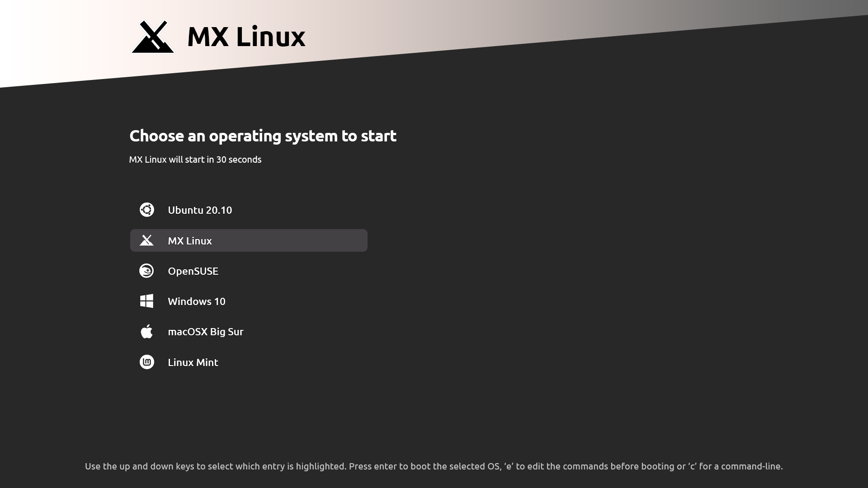Click the 'Linux Mint' label text
This screenshot has height=488, width=868.
coord(193,362)
